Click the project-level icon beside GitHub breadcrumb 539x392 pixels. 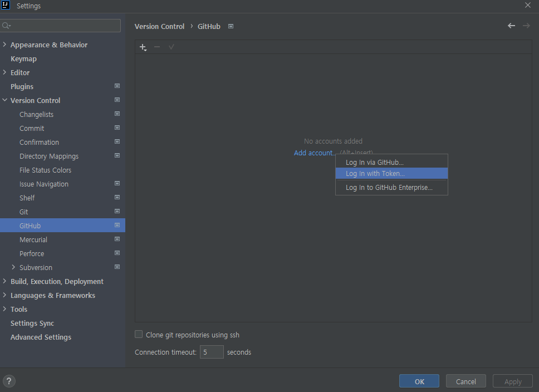point(231,27)
